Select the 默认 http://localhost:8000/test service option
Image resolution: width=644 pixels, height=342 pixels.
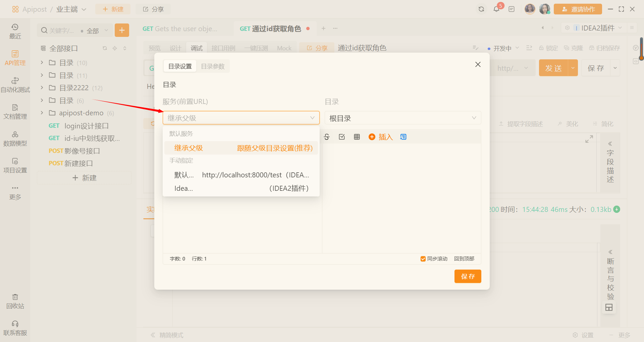pyautogui.click(x=241, y=175)
